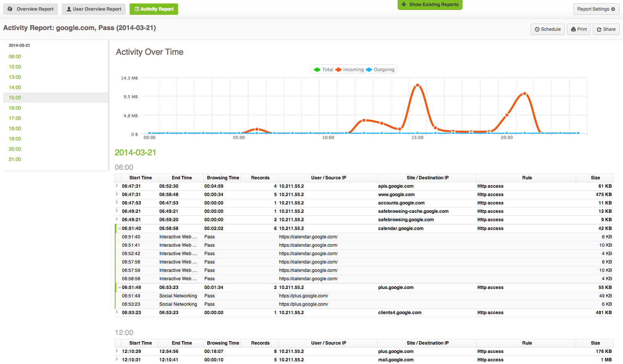Collapse the calendar.google.com row details
This screenshot has height=364, width=623.
(119, 228)
